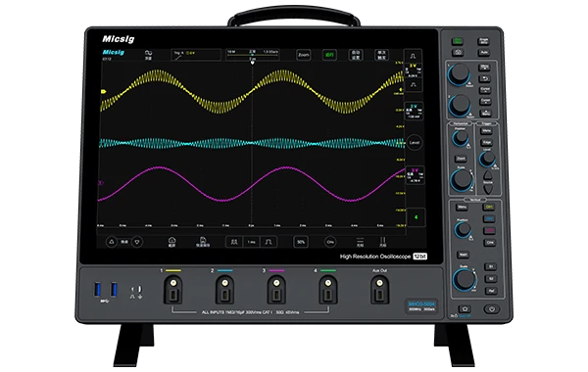This screenshot has height=372, width=588.
Task: Click the Trigger Level knob
Action: pyautogui.click(x=487, y=159)
